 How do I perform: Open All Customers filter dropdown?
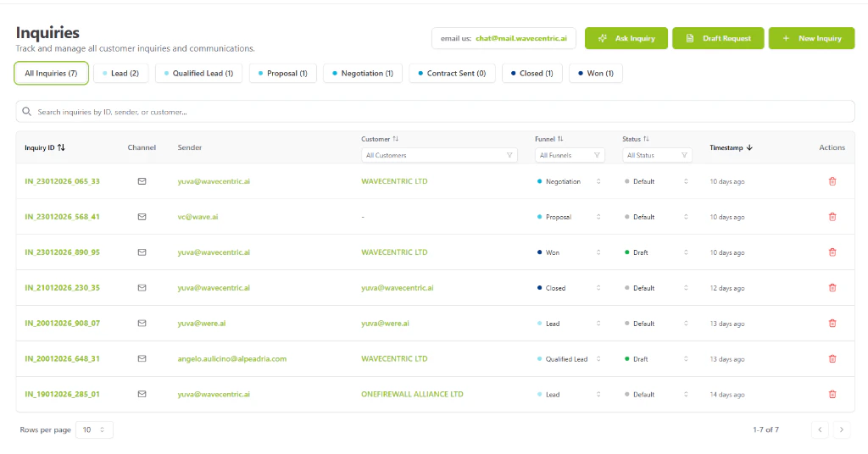(440, 155)
